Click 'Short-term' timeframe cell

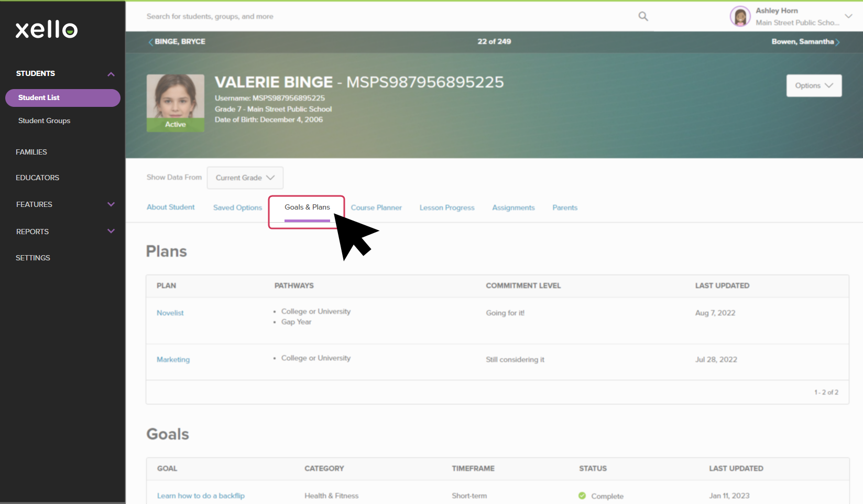click(469, 496)
